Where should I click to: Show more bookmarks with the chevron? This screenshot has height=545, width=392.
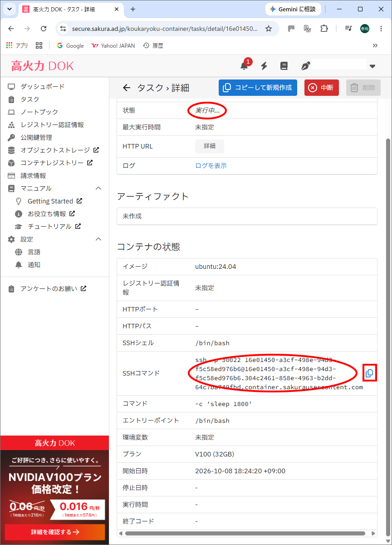(375, 45)
